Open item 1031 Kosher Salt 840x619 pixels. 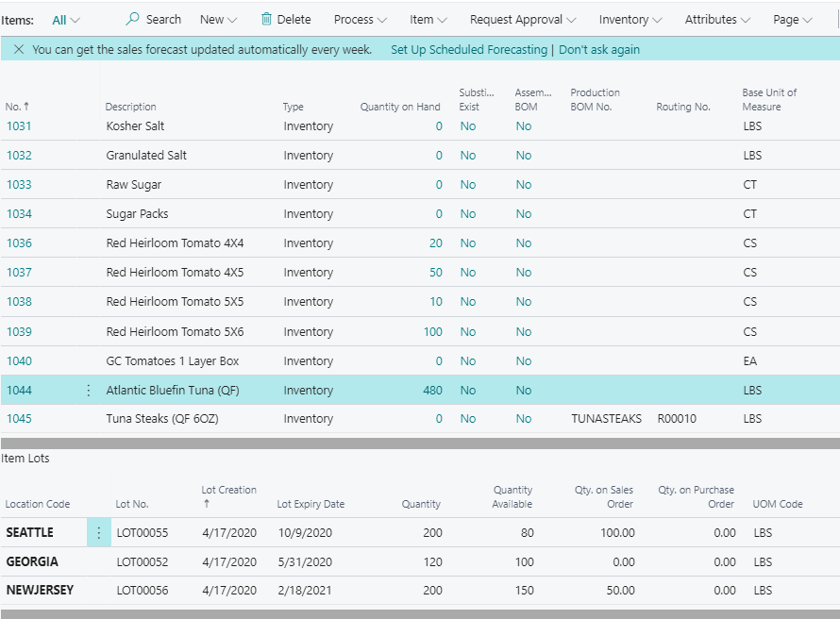[21, 125]
